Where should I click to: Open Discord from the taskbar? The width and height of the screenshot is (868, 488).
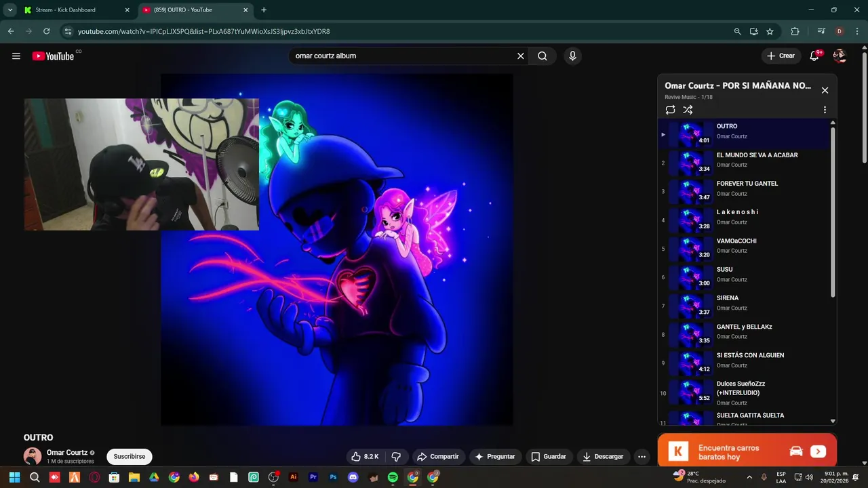click(353, 477)
